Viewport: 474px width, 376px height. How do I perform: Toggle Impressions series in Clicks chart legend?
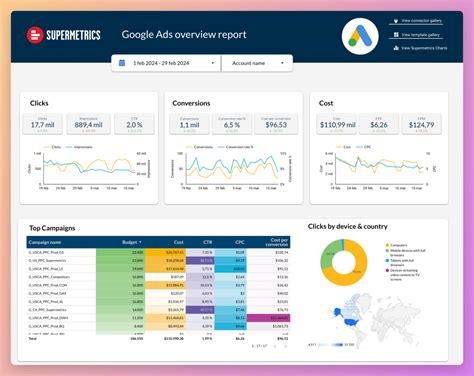pyautogui.click(x=79, y=147)
